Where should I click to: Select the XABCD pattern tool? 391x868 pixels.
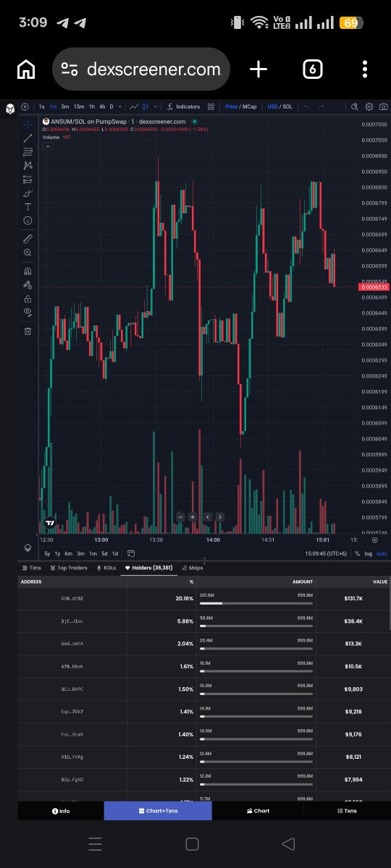[28, 166]
